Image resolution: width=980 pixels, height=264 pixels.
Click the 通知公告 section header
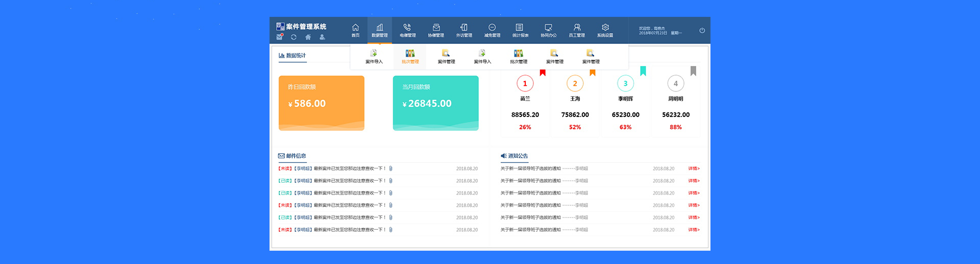pos(514,156)
